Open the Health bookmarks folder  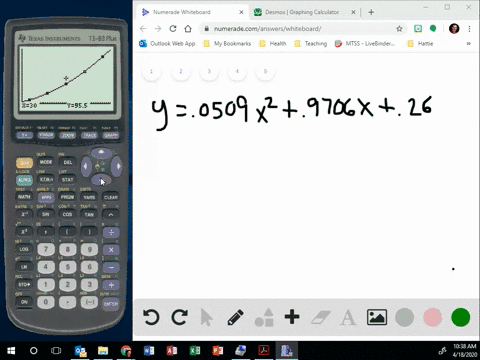(x=273, y=43)
